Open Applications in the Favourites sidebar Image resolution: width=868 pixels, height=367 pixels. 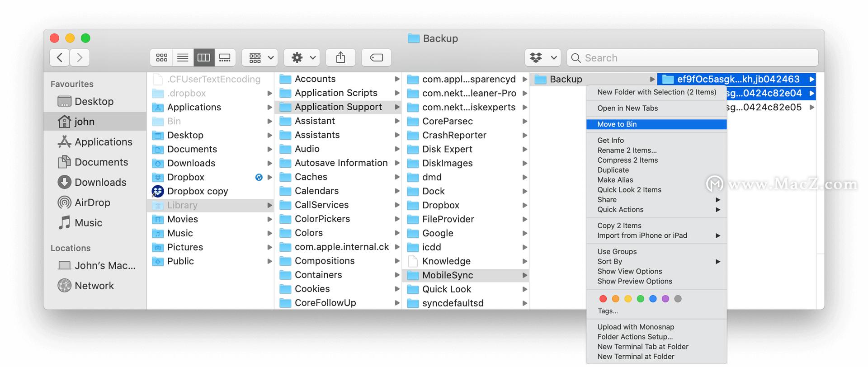coord(95,142)
